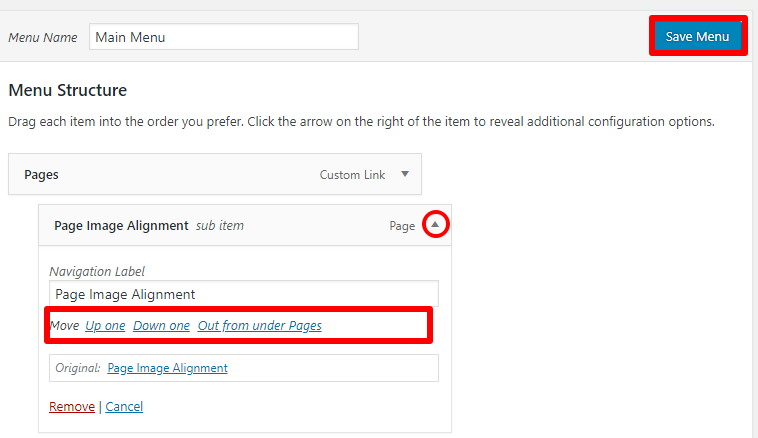Viewport: 758px width, 438px height.
Task: Click the Save Menu button
Action: click(697, 37)
